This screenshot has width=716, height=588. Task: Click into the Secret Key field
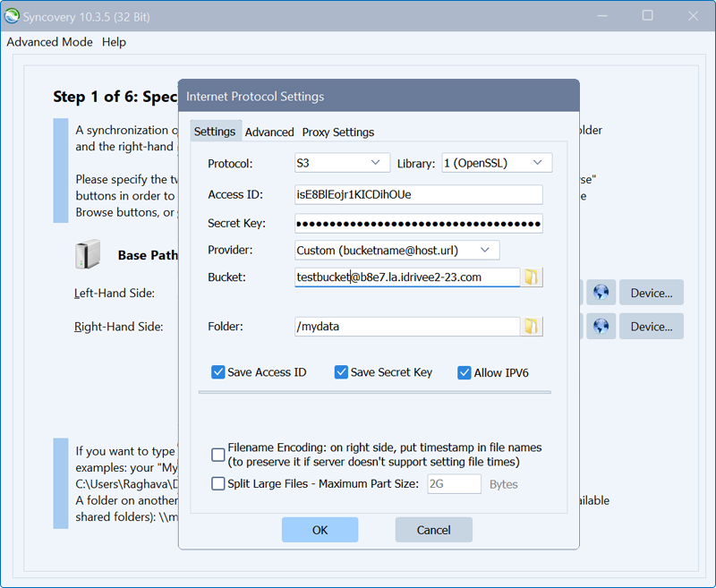click(x=419, y=223)
